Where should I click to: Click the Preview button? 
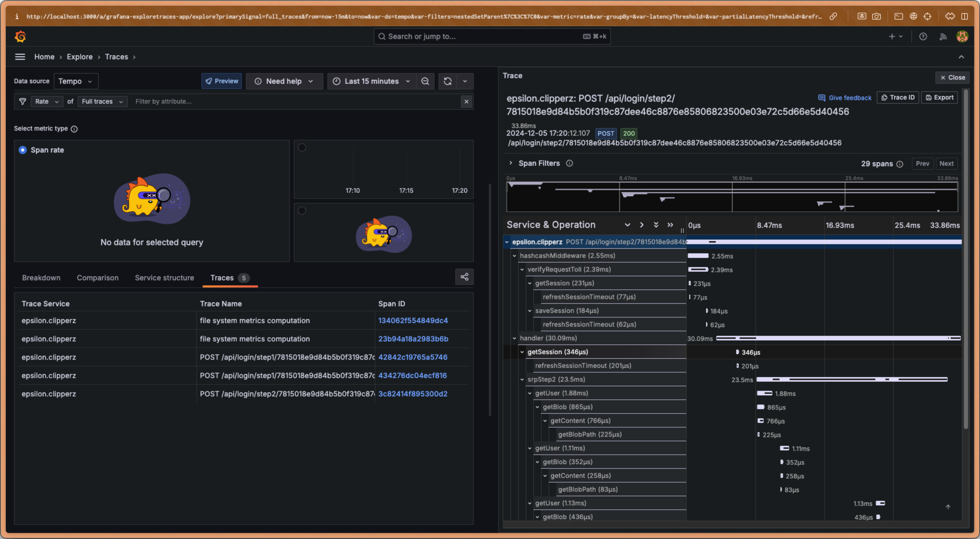tap(221, 81)
